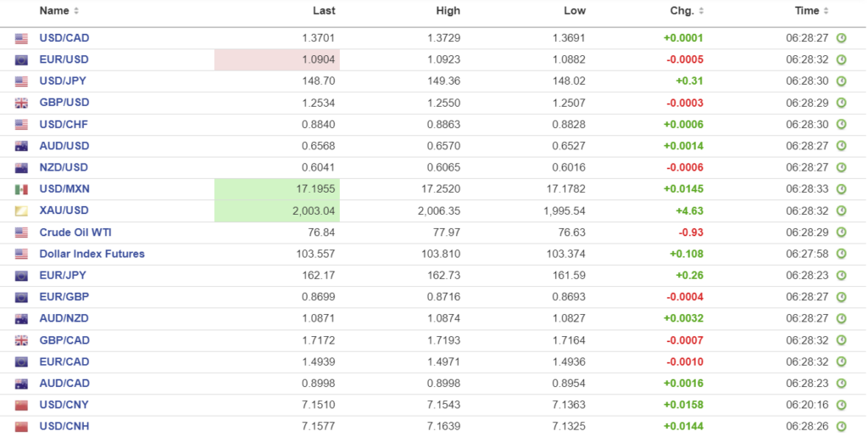Open the Dollar Index Futures link
The width and height of the screenshot is (868, 437).
[x=92, y=254]
